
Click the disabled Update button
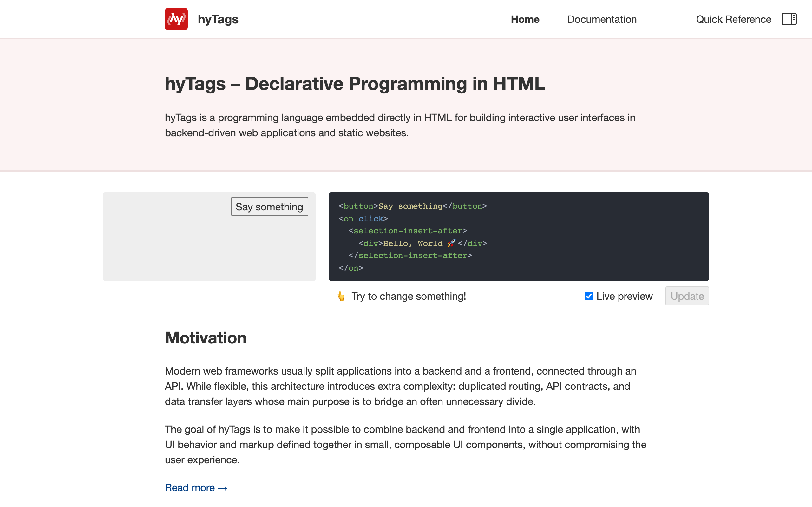coord(687,296)
